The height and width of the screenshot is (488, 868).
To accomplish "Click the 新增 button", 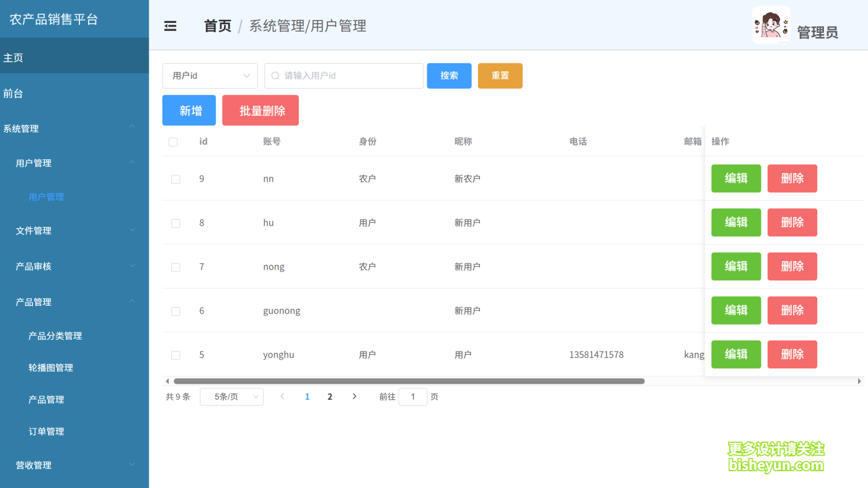I will (188, 110).
